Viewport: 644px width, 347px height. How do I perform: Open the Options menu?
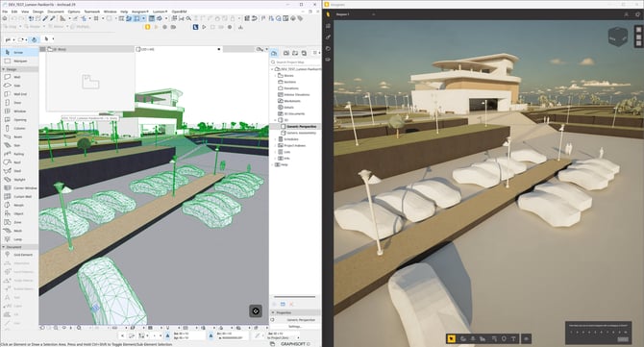(x=74, y=12)
